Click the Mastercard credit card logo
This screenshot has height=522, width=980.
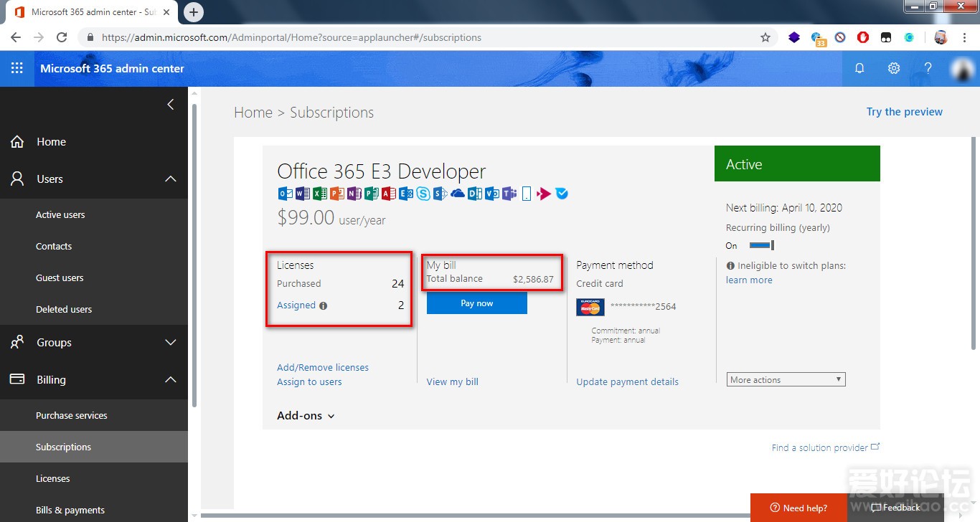point(590,307)
